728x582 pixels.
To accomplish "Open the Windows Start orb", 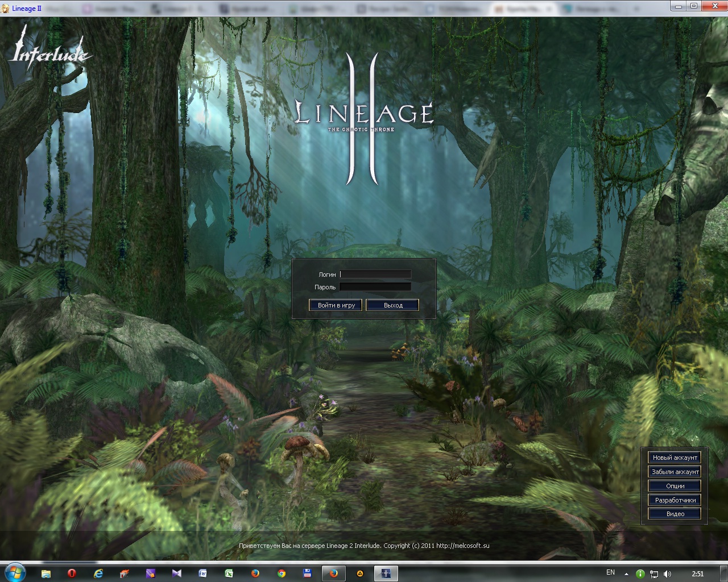I will [15, 573].
